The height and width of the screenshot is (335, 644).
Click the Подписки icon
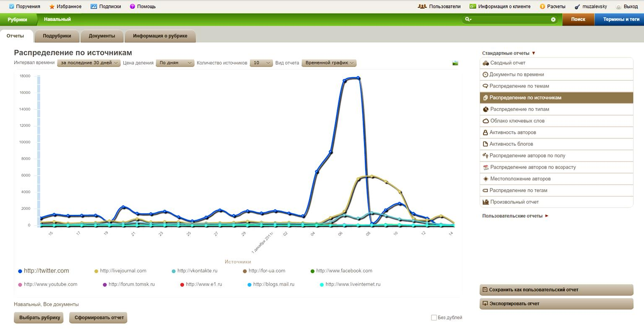pos(93,6)
